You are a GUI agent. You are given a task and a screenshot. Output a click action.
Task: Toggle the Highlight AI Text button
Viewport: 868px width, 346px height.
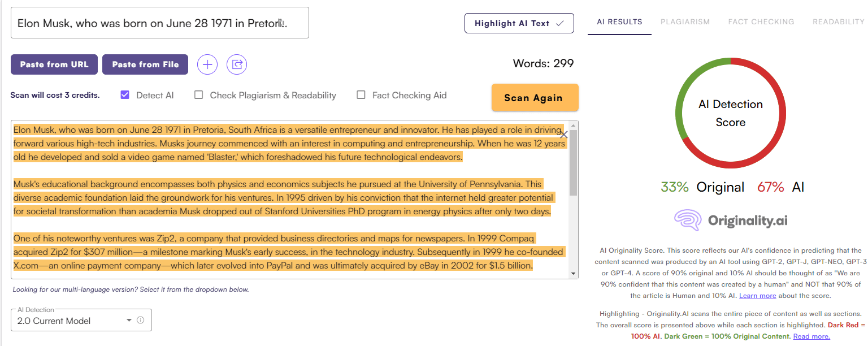(519, 23)
